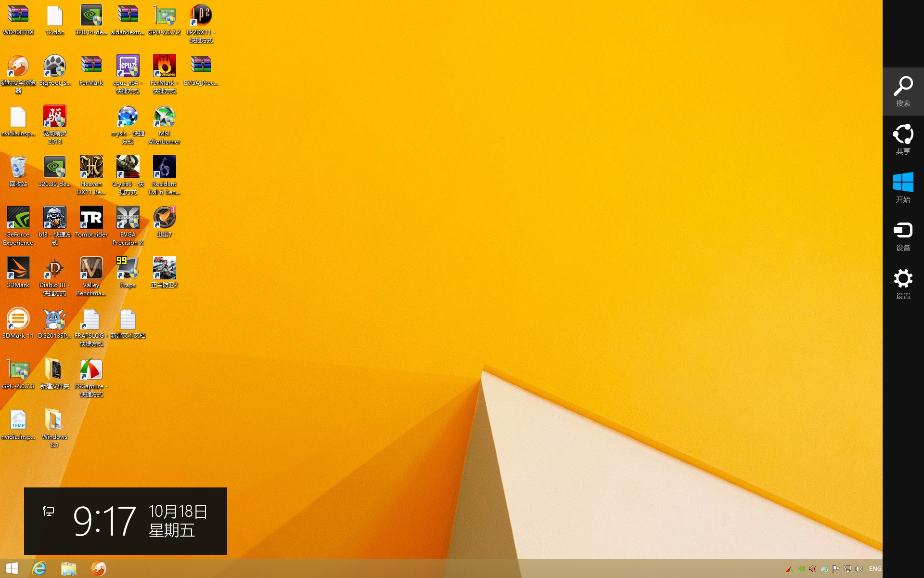Select the WD40EFRX archive icon
This screenshot has height=578, width=924.
18,20
